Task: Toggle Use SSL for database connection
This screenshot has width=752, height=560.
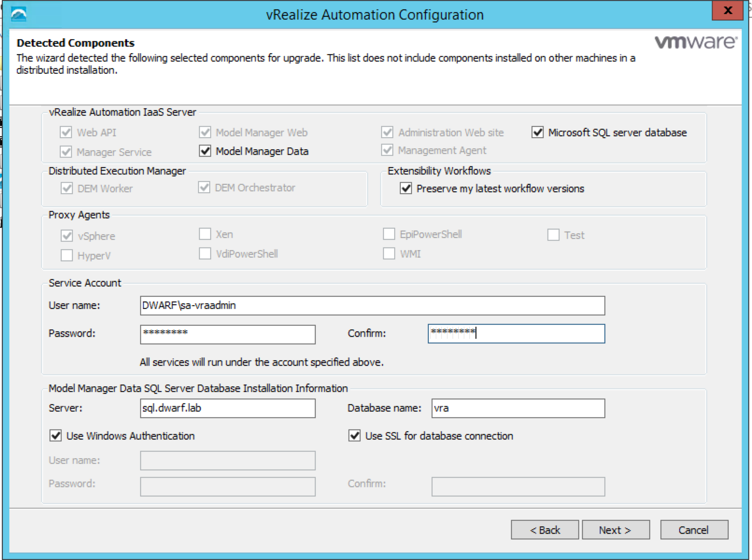Action: [x=355, y=436]
